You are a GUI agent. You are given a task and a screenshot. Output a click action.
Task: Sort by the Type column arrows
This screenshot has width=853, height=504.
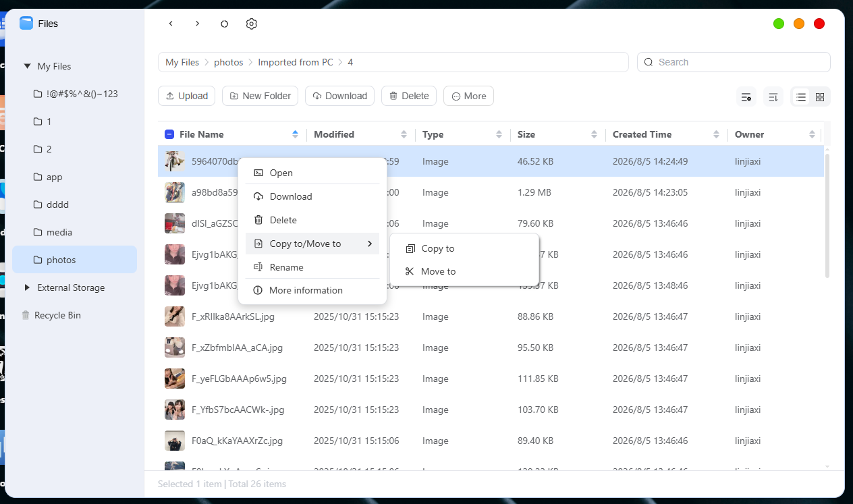click(x=499, y=134)
